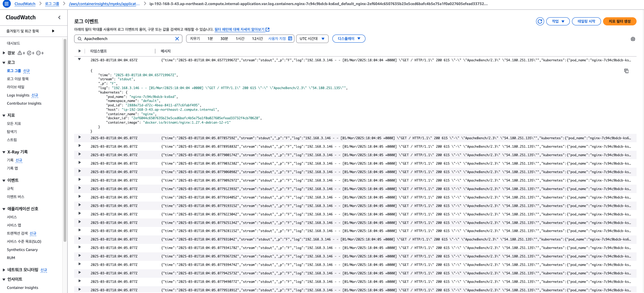Select the 12-hour time range
Image resolution: width=644 pixels, height=293 pixels.
(257, 39)
